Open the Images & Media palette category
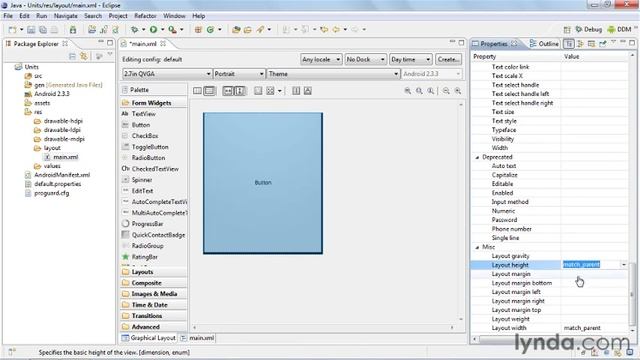The image size is (640, 360). click(x=153, y=294)
